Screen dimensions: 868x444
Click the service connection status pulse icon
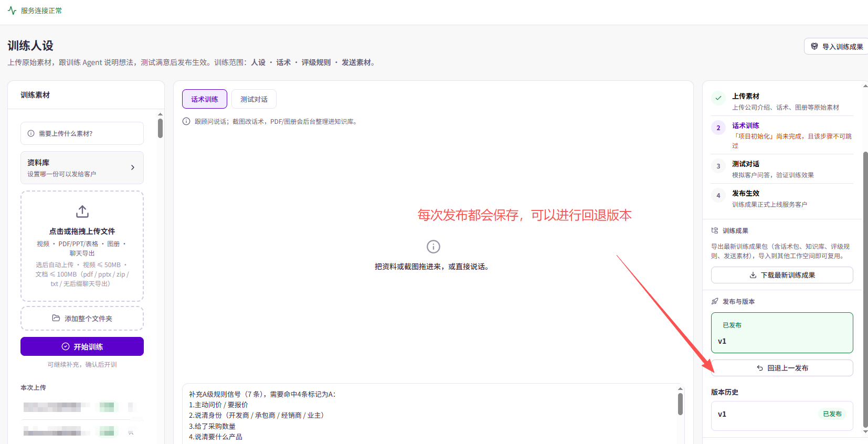coord(12,10)
